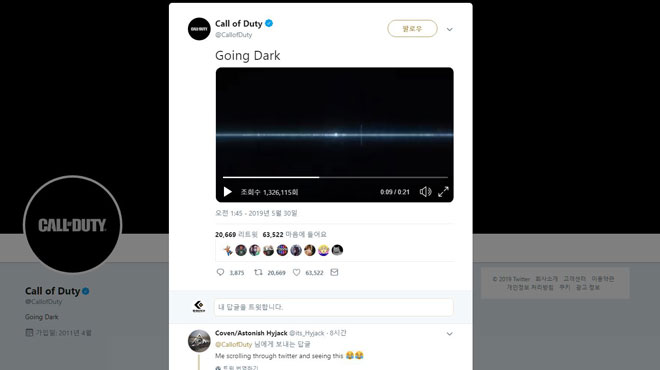Open the @CallofDuty handle link in tweet
The image size is (660, 370).
(234, 35)
